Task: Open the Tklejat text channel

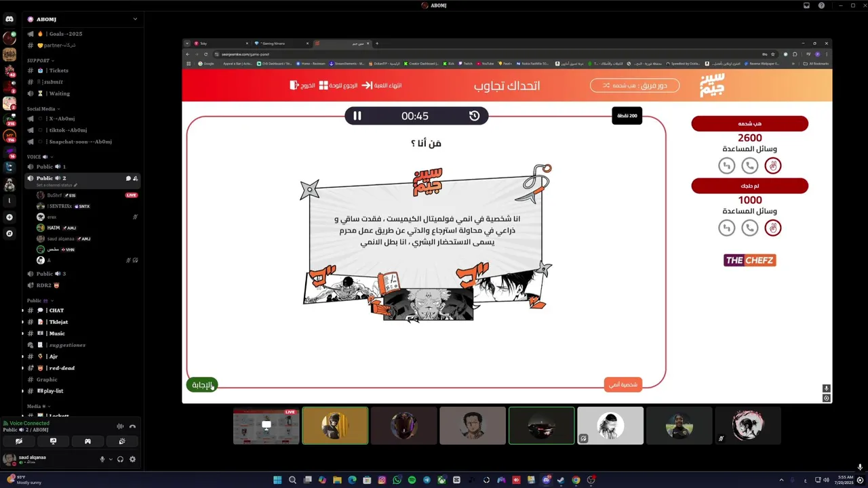Action: pyautogui.click(x=81, y=322)
